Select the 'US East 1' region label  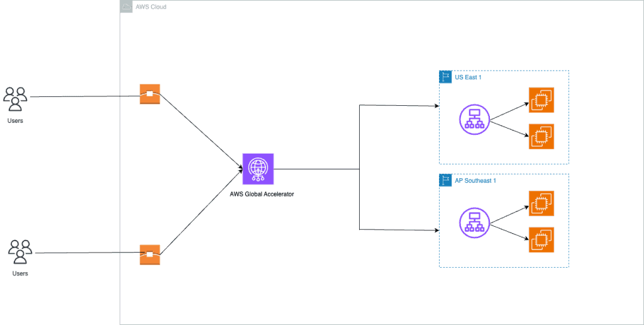click(x=468, y=77)
